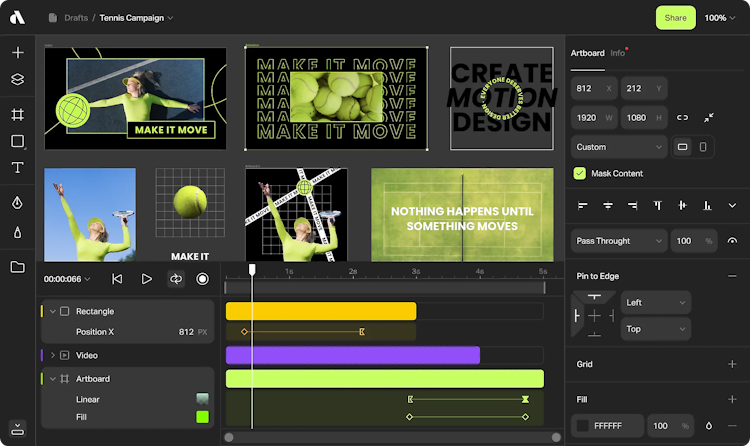Align horizontal centers icon

coord(608,206)
